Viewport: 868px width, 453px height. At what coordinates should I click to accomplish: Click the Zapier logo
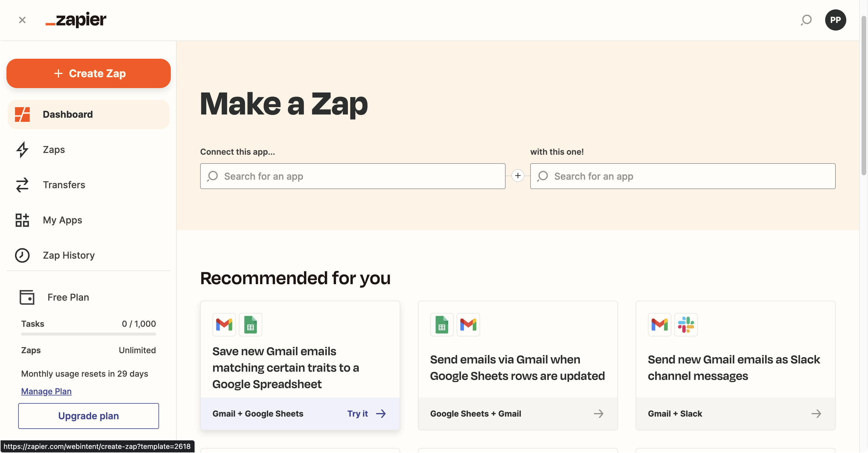76,20
